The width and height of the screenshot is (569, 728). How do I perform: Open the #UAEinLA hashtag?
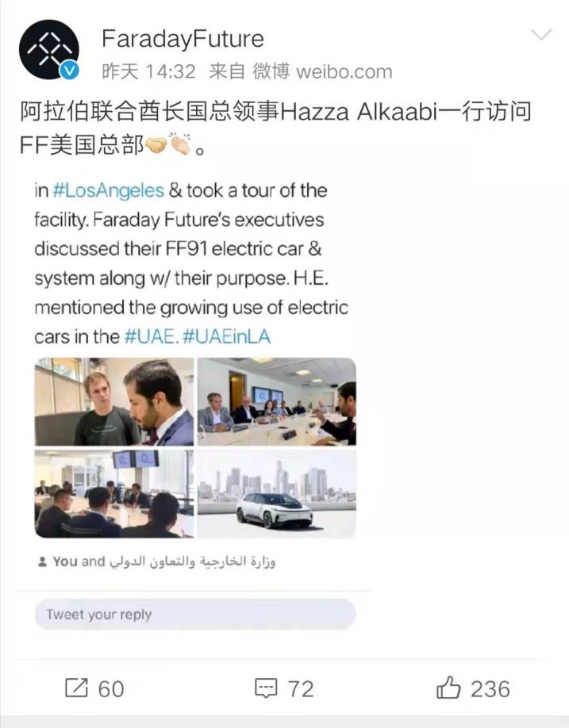click(227, 336)
